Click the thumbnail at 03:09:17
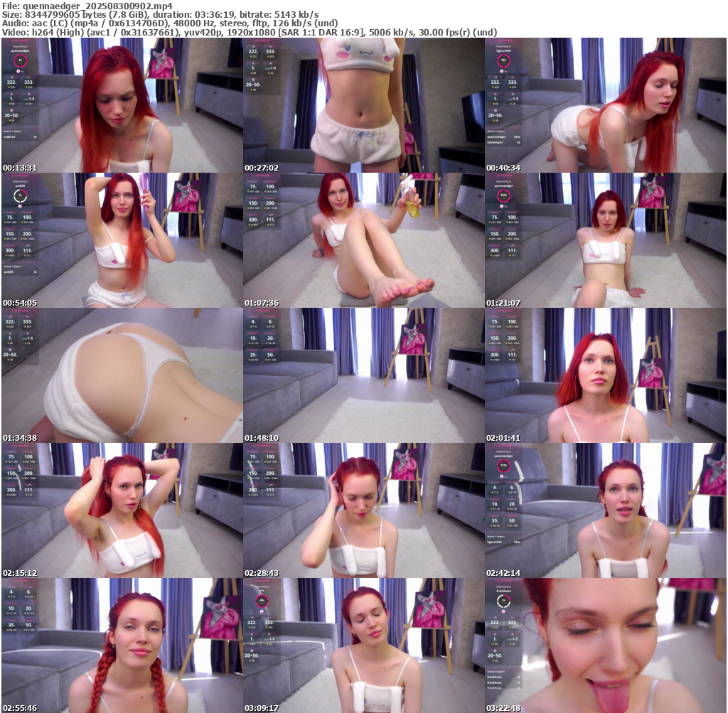Screen dimensions: 728x713 click(x=363, y=645)
